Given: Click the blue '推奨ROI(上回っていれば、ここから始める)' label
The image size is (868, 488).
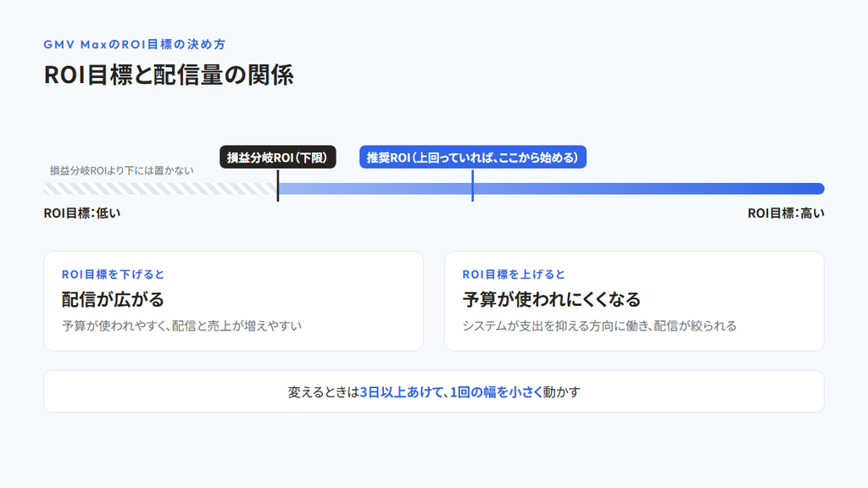Looking at the screenshot, I should tap(473, 157).
